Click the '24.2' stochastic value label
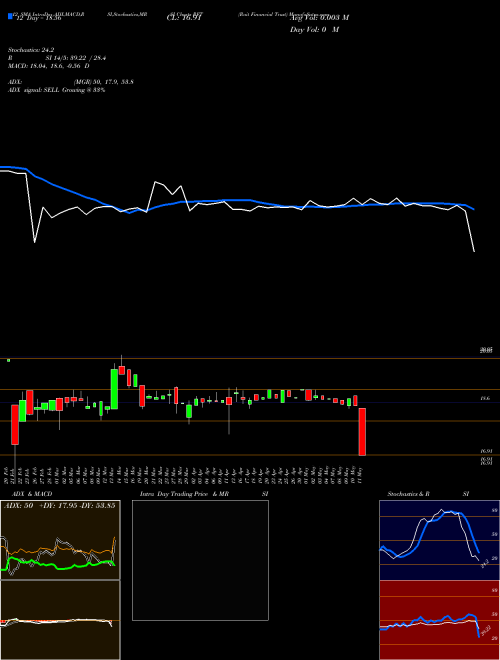The image size is (500, 660). (x=484, y=563)
